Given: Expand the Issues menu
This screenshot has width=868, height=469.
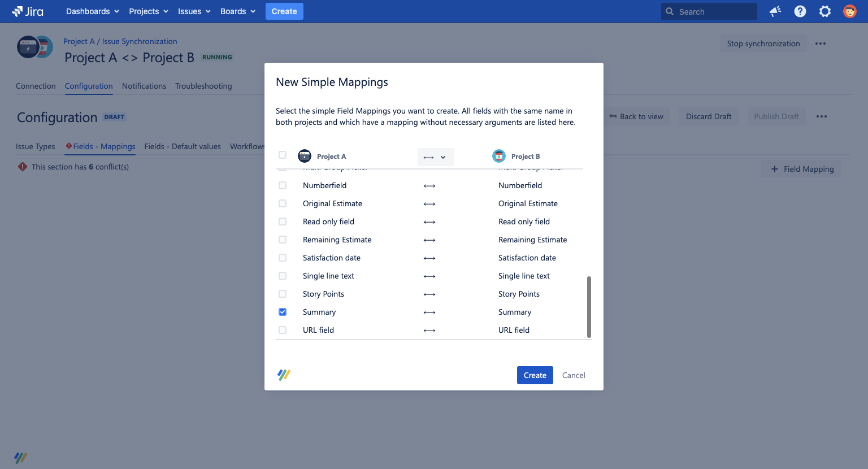Looking at the screenshot, I should (x=193, y=11).
